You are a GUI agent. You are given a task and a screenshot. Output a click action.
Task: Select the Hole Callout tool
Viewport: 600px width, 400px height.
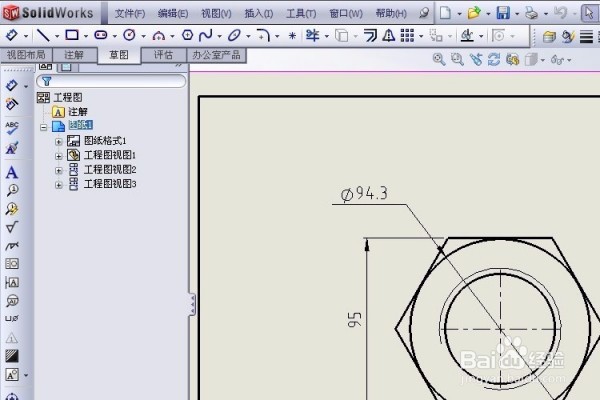12,318
